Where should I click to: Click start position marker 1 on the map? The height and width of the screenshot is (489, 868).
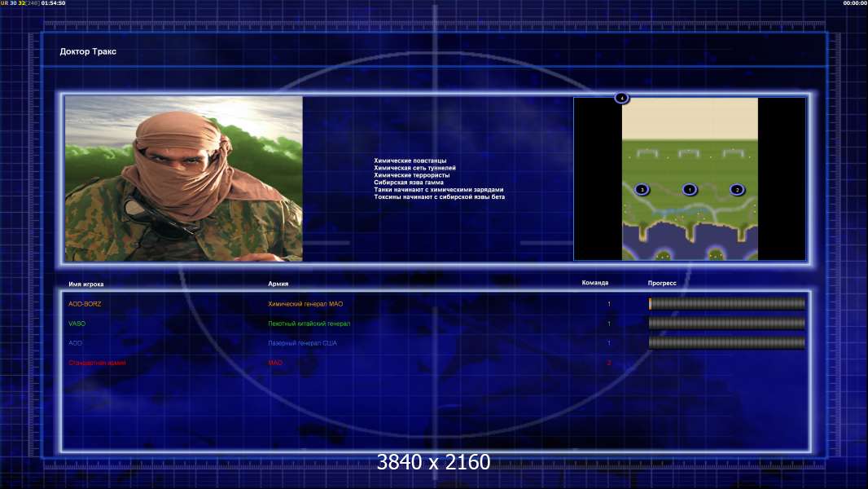(689, 189)
